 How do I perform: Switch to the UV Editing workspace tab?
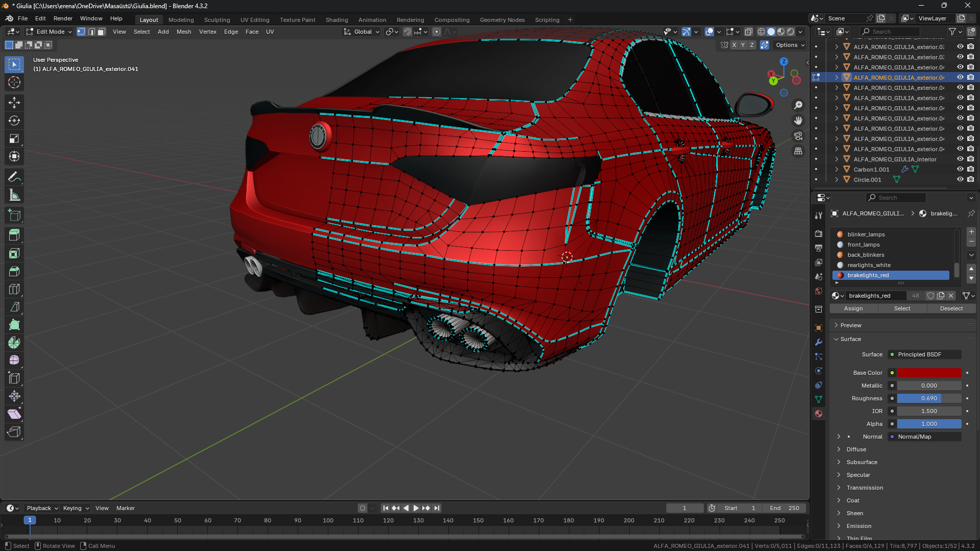[255, 20]
